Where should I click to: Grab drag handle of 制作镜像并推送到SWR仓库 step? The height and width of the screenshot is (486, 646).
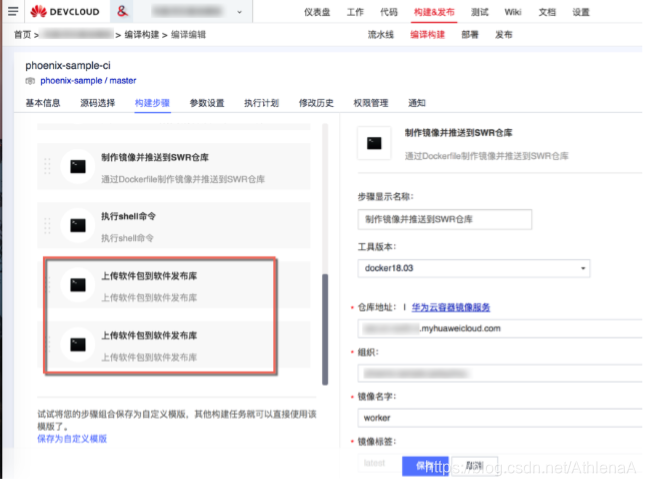click(47, 166)
